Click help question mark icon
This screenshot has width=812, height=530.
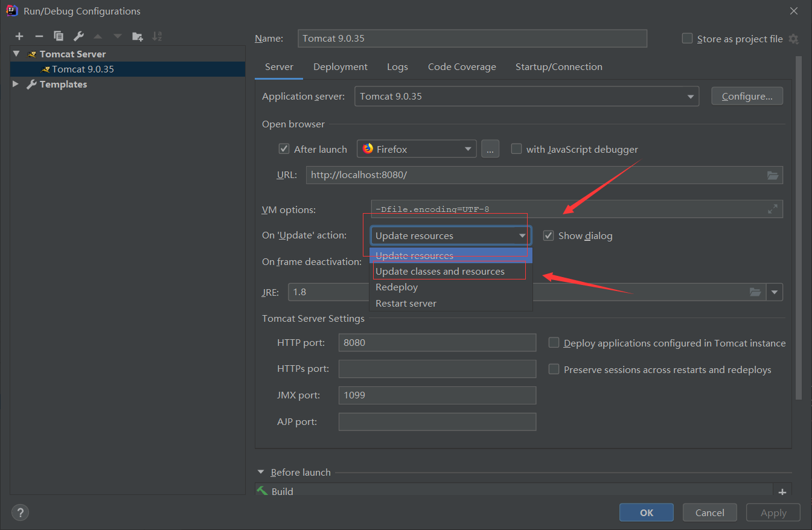pyautogui.click(x=20, y=512)
